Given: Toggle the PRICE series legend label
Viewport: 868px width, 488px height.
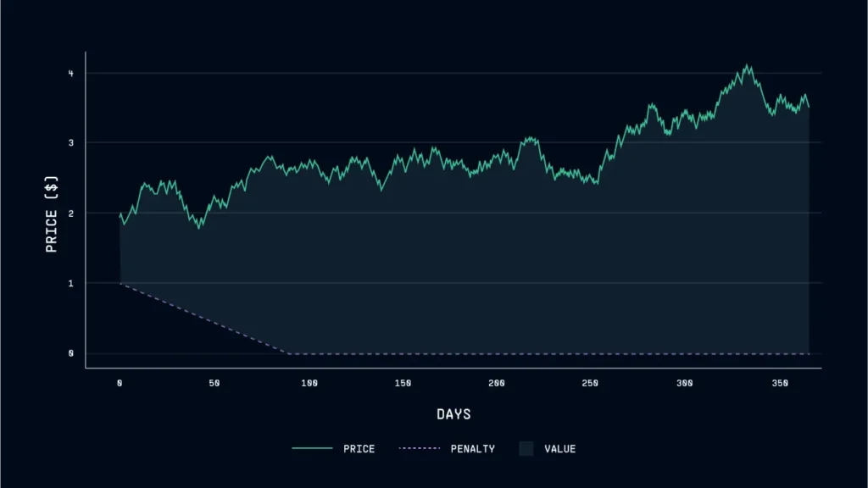Looking at the screenshot, I should [x=359, y=448].
